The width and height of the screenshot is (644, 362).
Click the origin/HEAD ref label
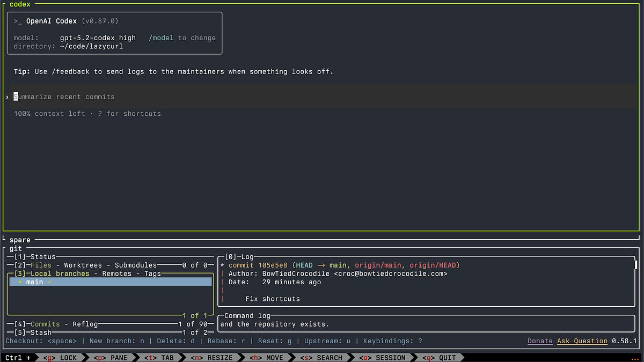[433, 265]
